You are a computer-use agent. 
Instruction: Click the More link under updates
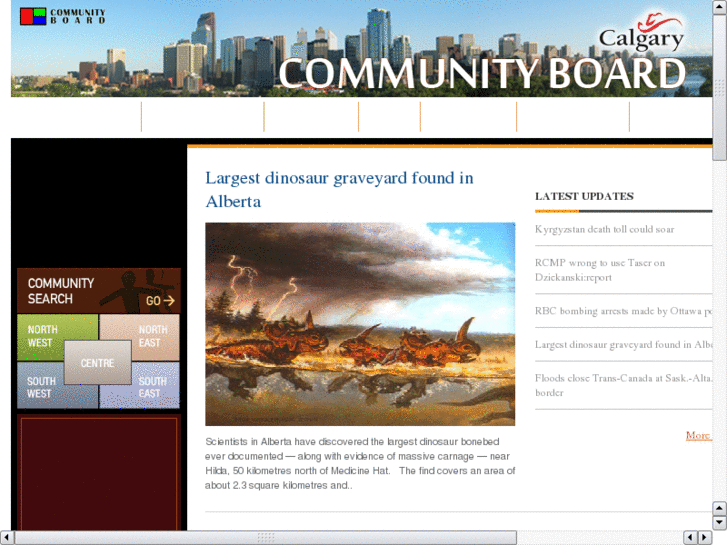[x=698, y=435]
